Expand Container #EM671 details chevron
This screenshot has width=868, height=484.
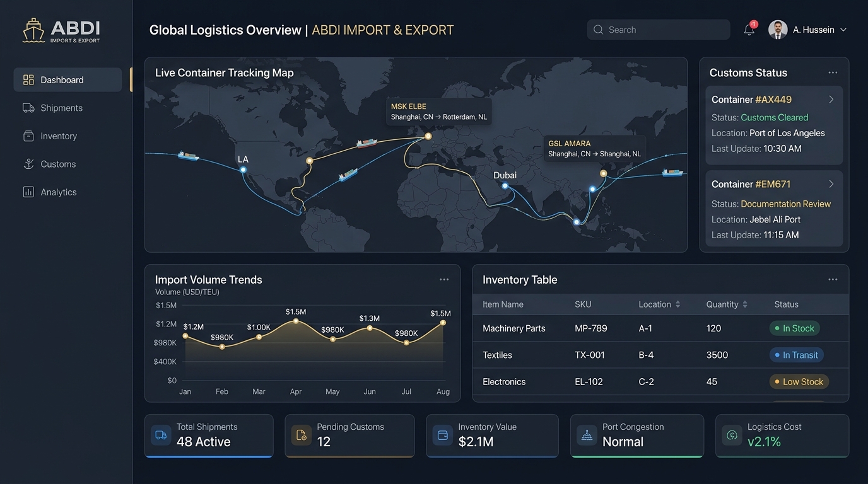tap(831, 184)
